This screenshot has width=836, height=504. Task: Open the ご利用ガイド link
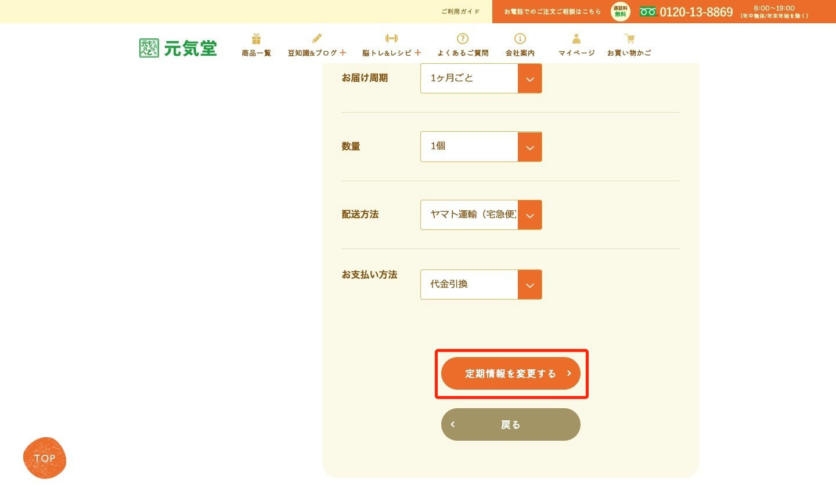pos(460,12)
